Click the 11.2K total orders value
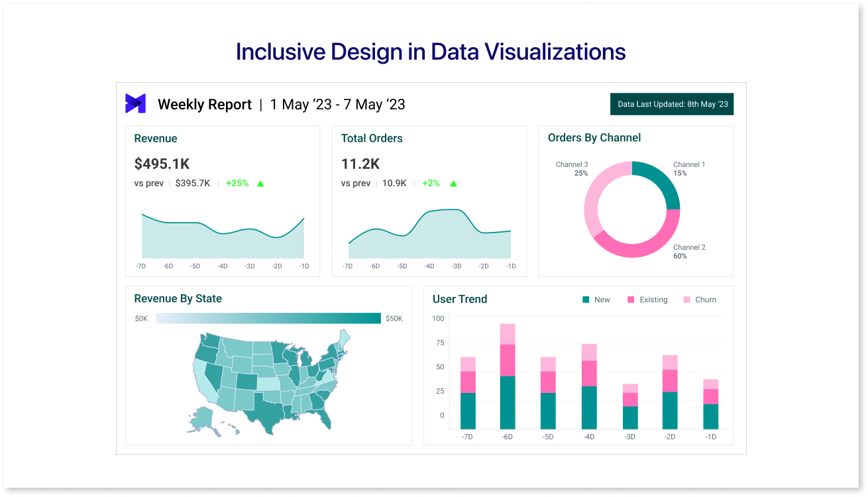 coord(360,164)
